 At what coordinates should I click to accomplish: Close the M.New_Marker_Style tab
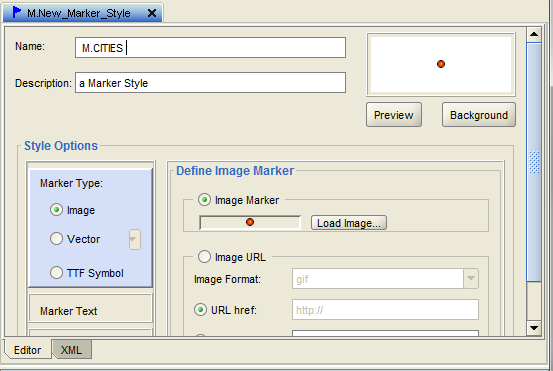(152, 13)
